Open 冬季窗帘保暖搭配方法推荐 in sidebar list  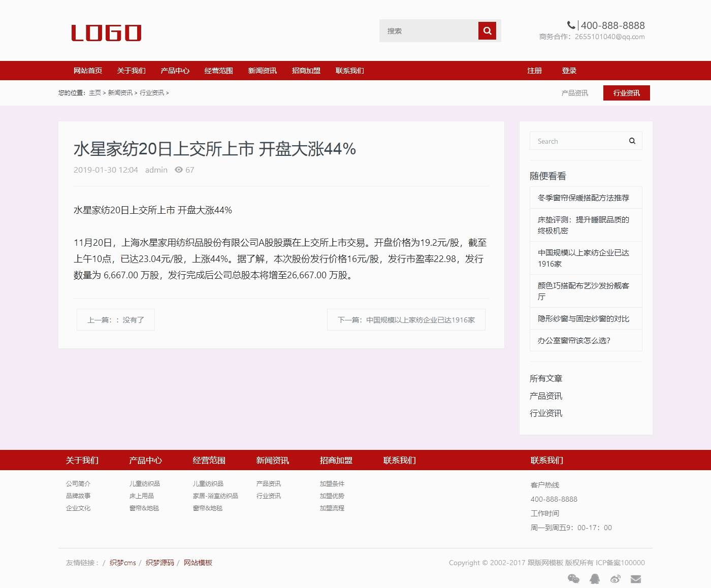586,198
